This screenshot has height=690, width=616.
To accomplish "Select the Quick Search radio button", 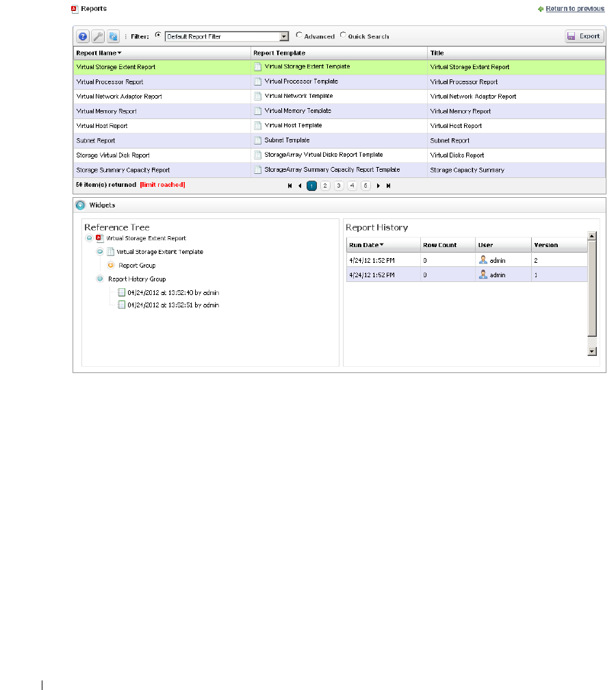I will (343, 35).
